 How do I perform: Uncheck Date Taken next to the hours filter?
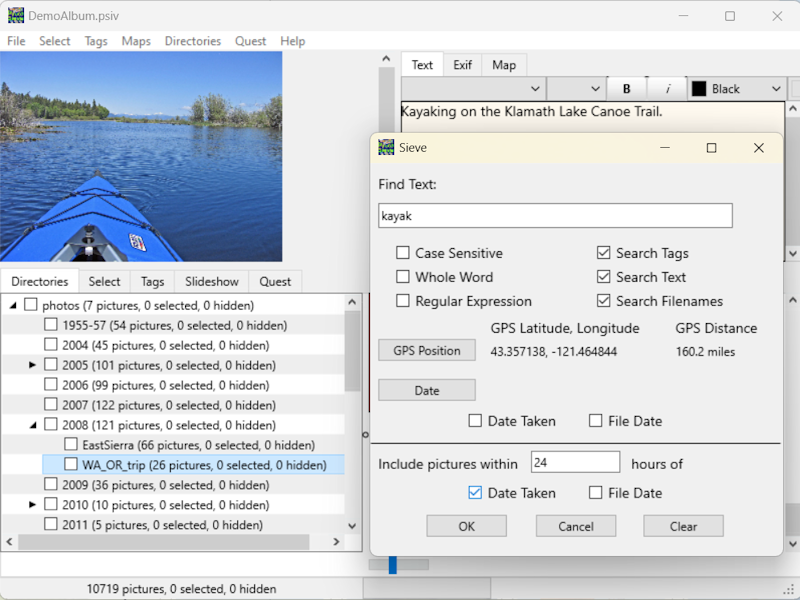pyautogui.click(x=474, y=492)
